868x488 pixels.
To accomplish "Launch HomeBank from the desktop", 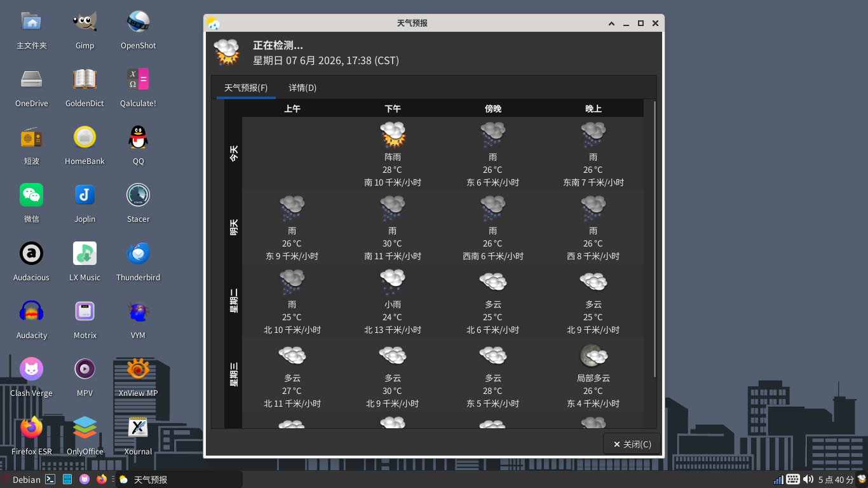I will click(85, 144).
